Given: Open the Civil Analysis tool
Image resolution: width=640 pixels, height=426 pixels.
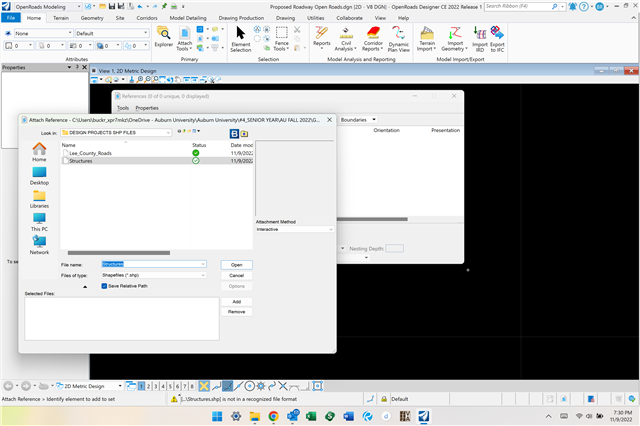Looking at the screenshot, I should coord(346,38).
